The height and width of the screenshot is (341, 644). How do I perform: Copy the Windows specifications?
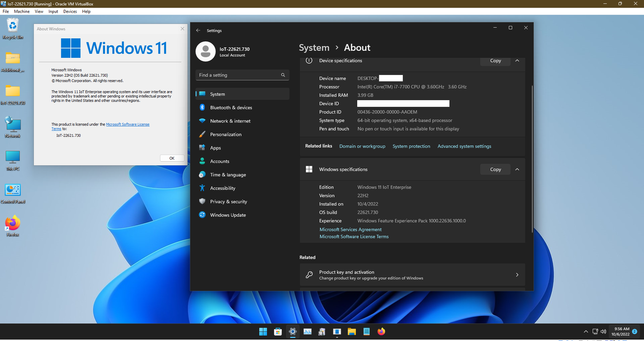pyautogui.click(x=496, y=169)
